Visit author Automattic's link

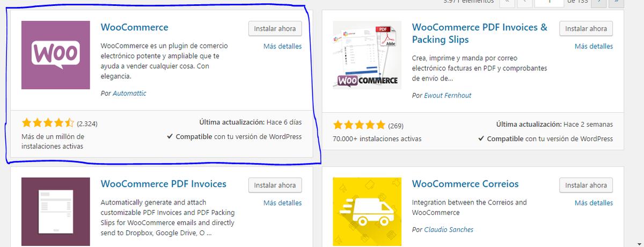point(129,93)
